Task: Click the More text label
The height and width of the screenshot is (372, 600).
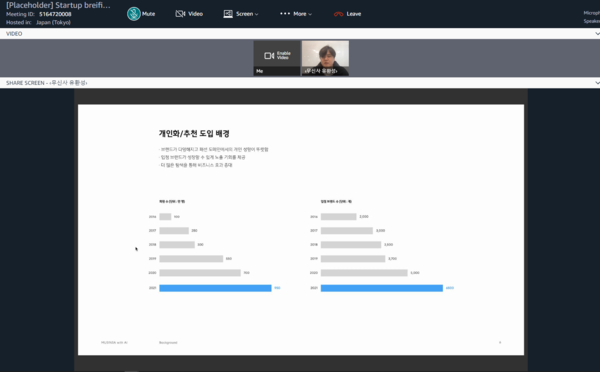Action: click(x=300, y=14)
